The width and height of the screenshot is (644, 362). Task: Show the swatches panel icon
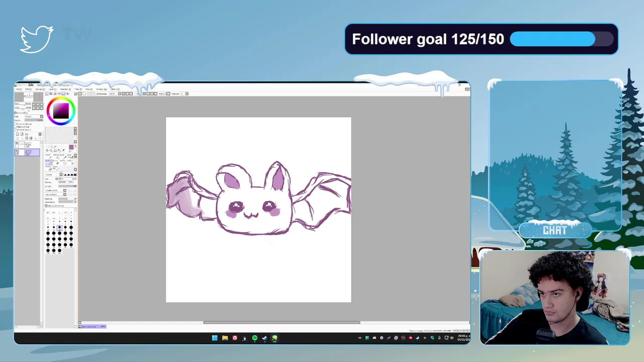63,94
